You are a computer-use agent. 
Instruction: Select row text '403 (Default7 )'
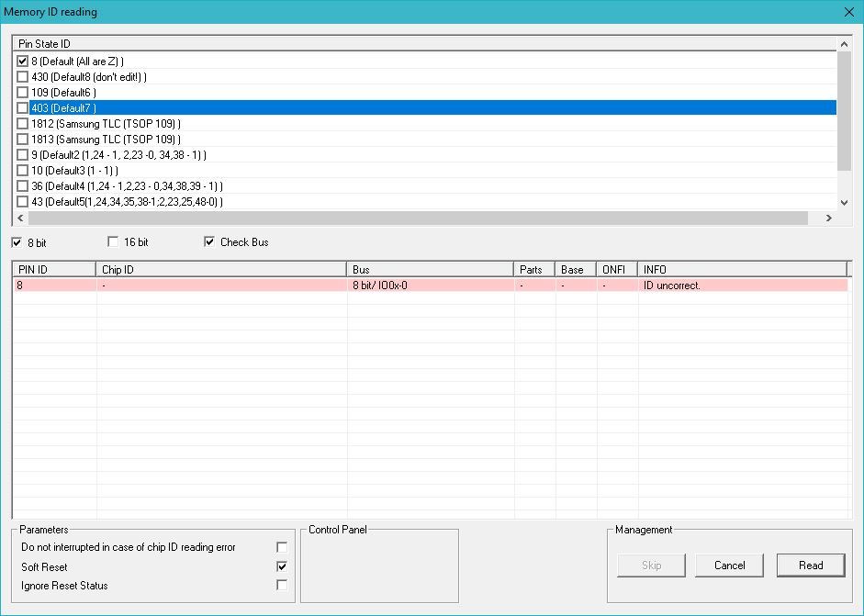(63, 108)
